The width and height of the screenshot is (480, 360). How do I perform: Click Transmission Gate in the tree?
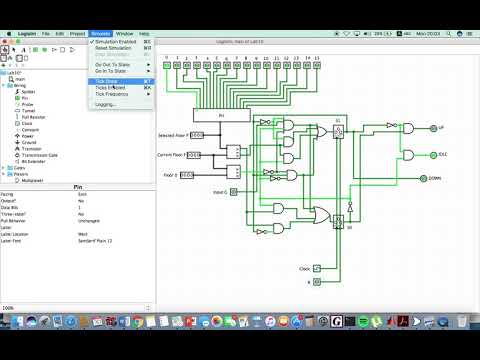pyautogui.click(x=39, y=155)
